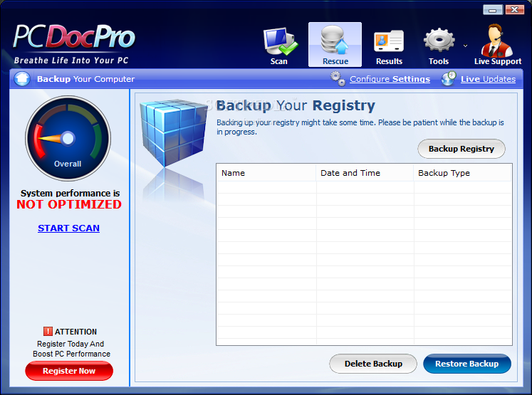Open Live Support agent icon

pos(496,41)
